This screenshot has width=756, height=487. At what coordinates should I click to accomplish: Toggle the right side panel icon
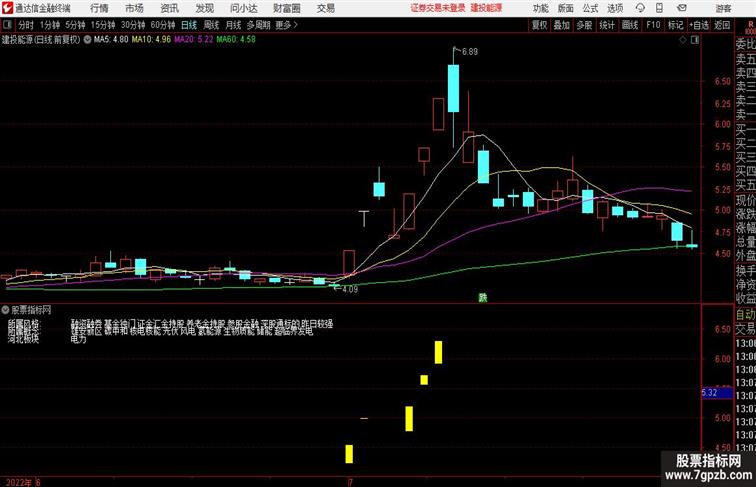695,40
